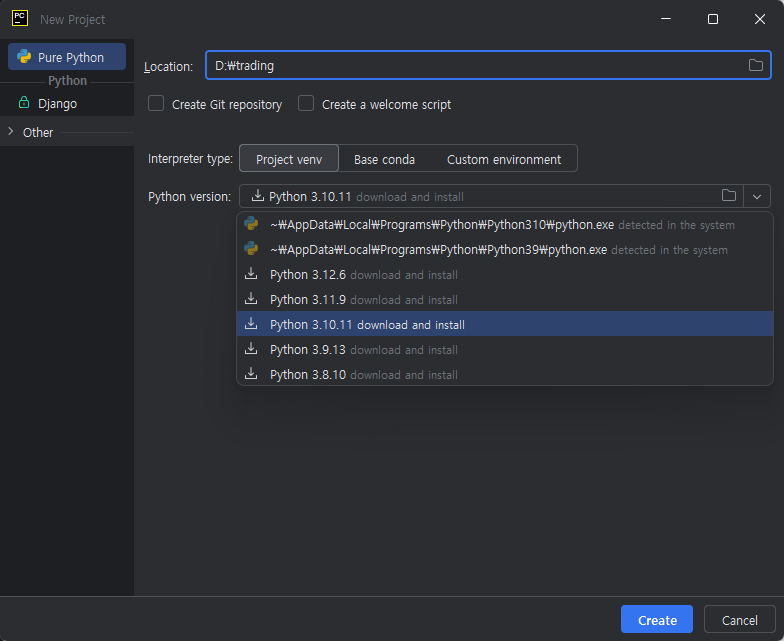The height and width of the screenshot is (641, 784).
Task: Click the Interpreter type label
Action: point(190,159)
